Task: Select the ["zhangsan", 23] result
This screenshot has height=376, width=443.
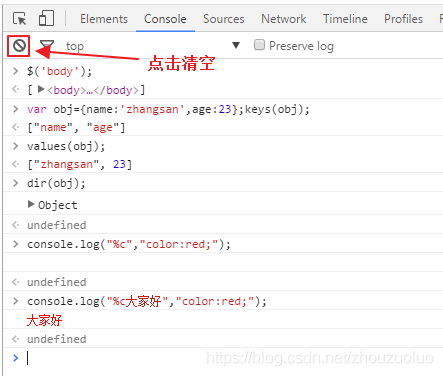Action: (80, 164)
